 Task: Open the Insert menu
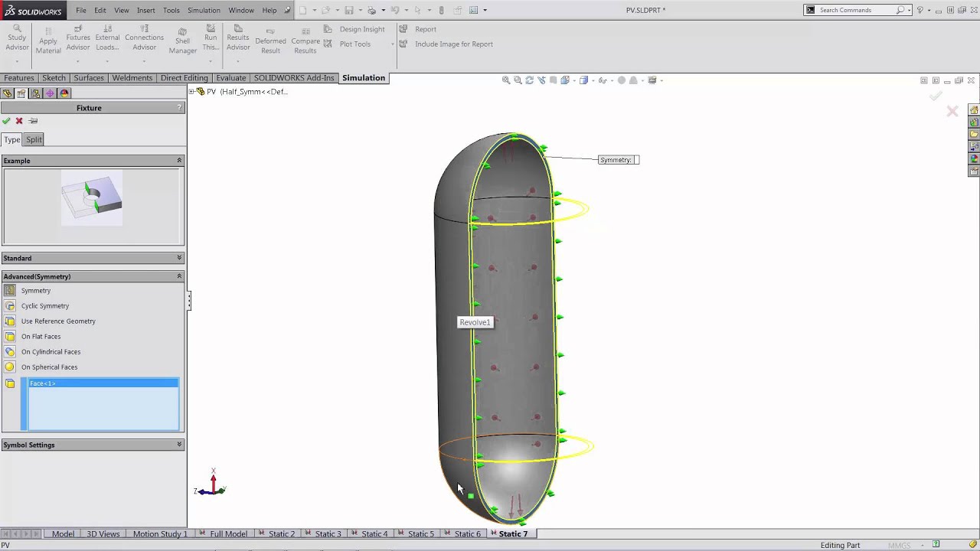pos(145,10)
